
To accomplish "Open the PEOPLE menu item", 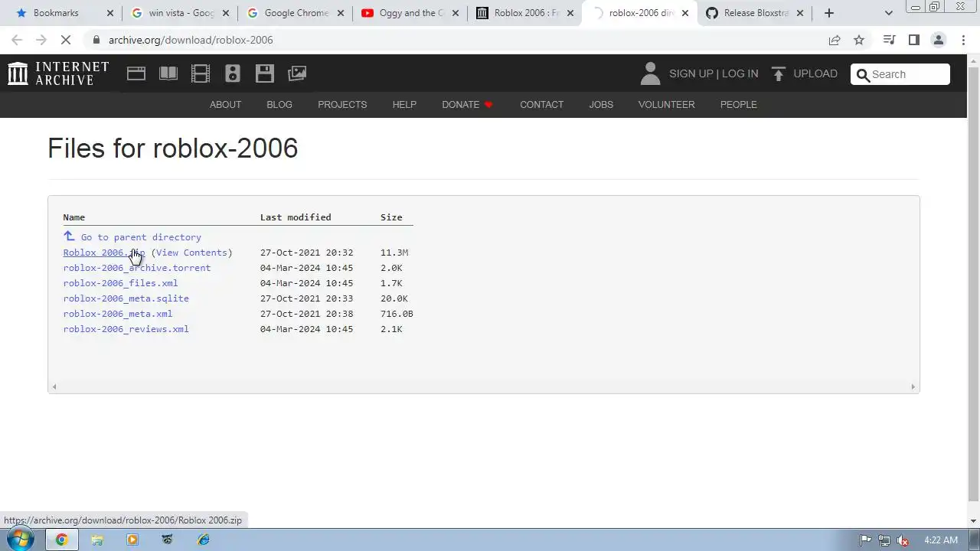I will pos(738,105).
